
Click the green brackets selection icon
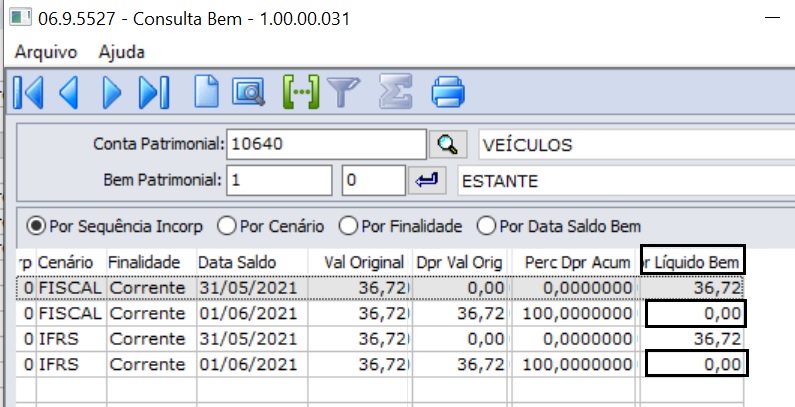pyautogui.click(x=301, y=92)
